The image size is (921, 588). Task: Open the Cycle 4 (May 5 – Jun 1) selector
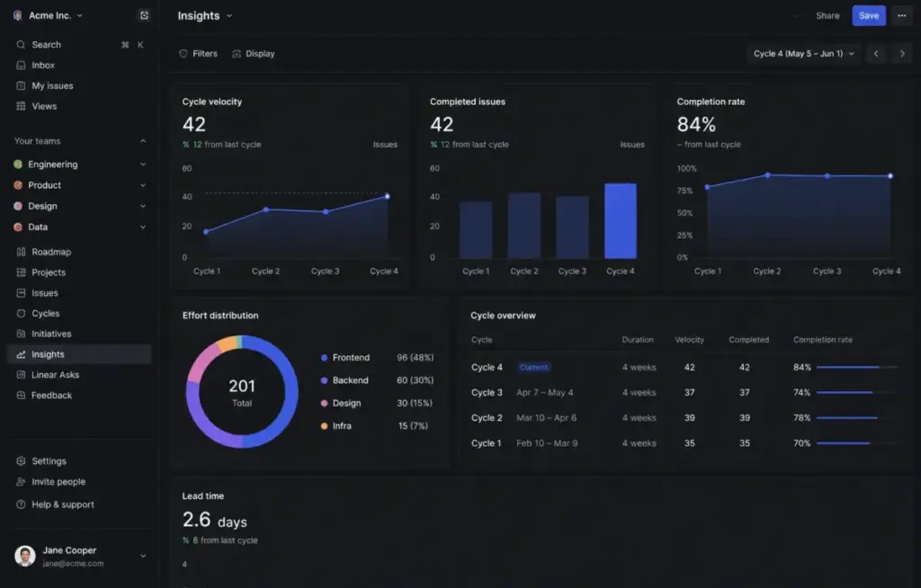click(803, 53)
